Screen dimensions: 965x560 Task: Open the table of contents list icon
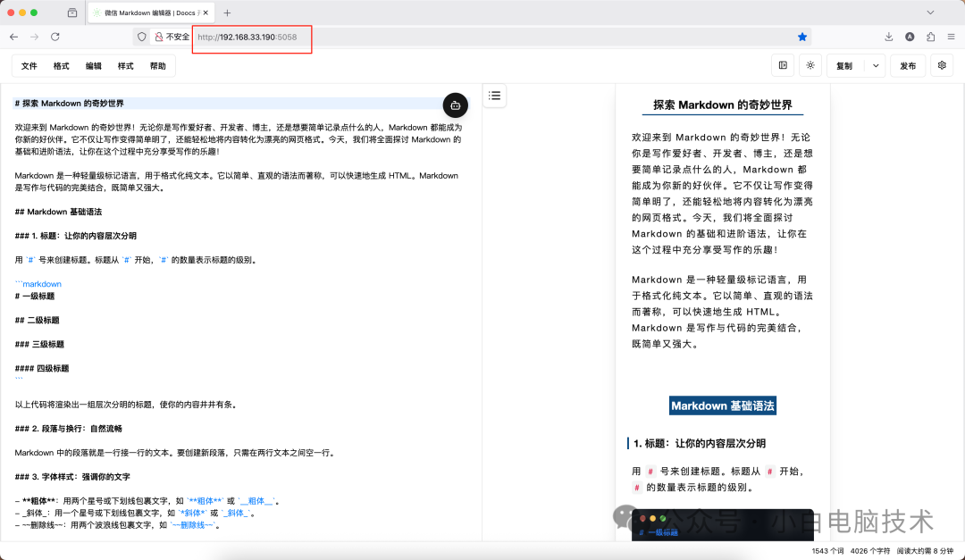pyautogui.click(x=495, y=96)
